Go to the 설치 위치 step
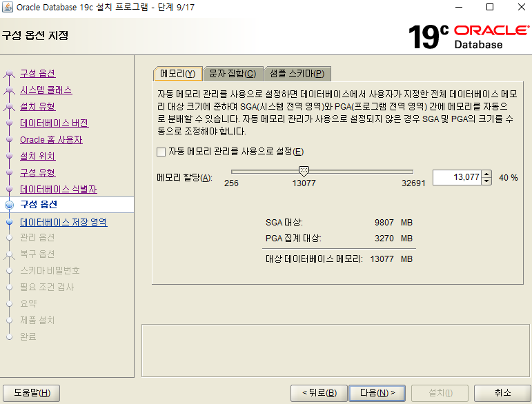The height and width of the screenshot is (404, 532). tap(38, 156)
